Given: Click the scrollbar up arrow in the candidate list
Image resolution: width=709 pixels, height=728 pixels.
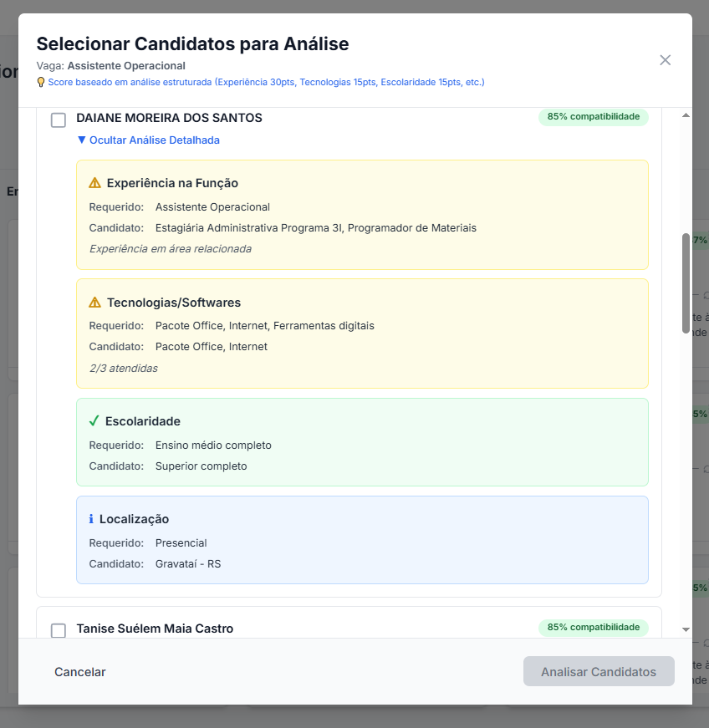Looking at the screenshot, I should tap(686, 115).
